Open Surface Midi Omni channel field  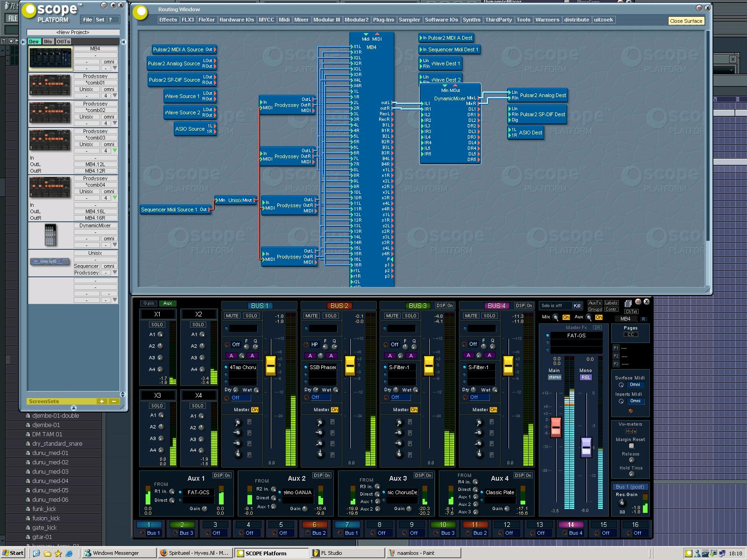coord(635,385)
